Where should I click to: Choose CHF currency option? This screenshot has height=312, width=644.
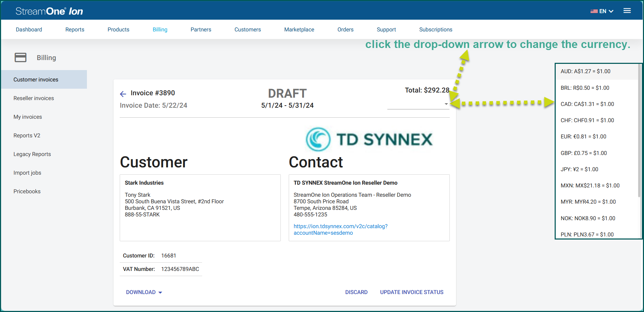(x=597, y=120)
